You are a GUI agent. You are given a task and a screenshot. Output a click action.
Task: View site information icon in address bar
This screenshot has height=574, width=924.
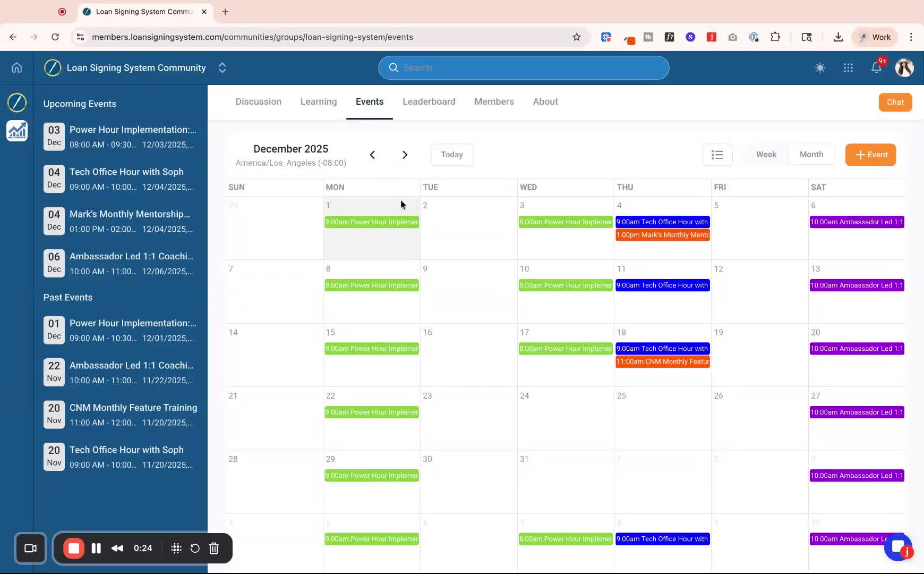point(80,37)
